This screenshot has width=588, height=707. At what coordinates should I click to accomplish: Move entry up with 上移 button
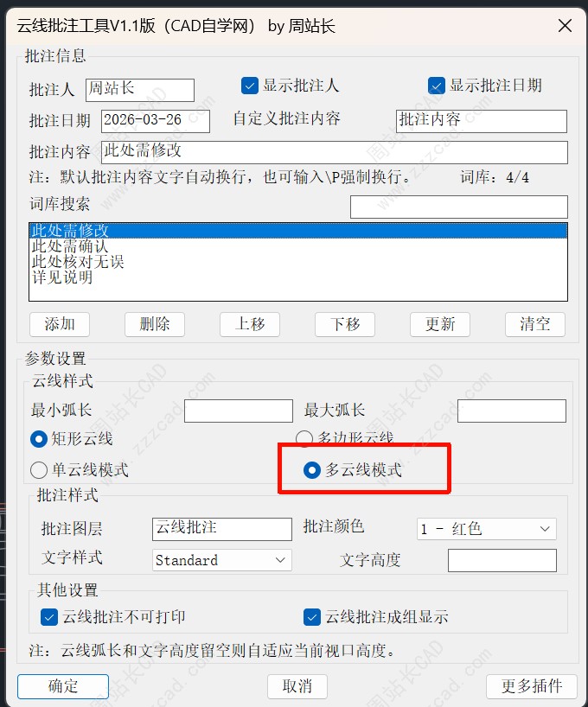[250, 324]
